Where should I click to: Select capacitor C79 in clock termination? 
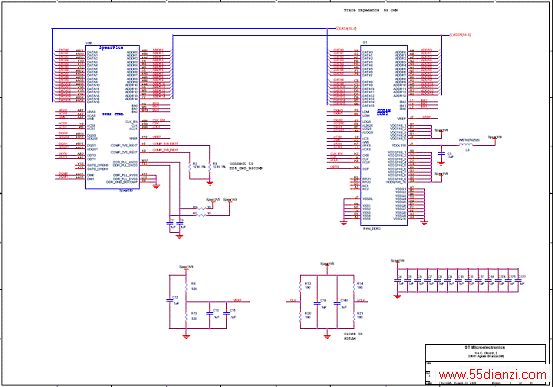pyautogui.click(x=317, y=303)
